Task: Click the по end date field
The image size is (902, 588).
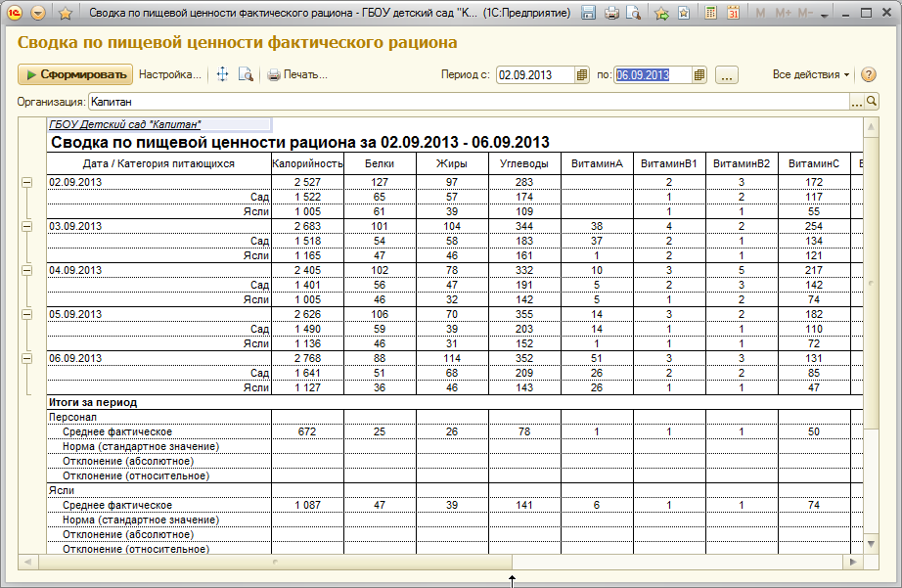Action: coord(653,74)
